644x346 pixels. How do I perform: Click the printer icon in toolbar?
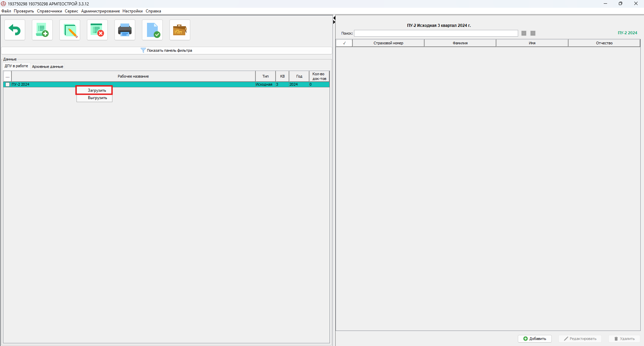click(x=125, y=30)
